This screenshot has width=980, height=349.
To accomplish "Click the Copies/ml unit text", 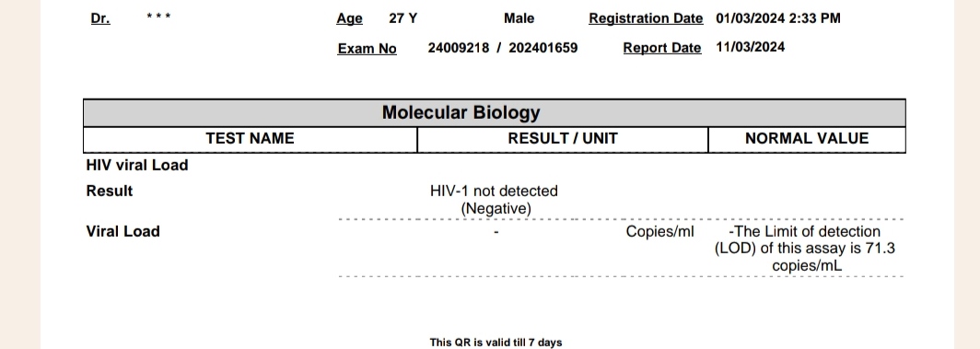I will click(x=660, y=232).
